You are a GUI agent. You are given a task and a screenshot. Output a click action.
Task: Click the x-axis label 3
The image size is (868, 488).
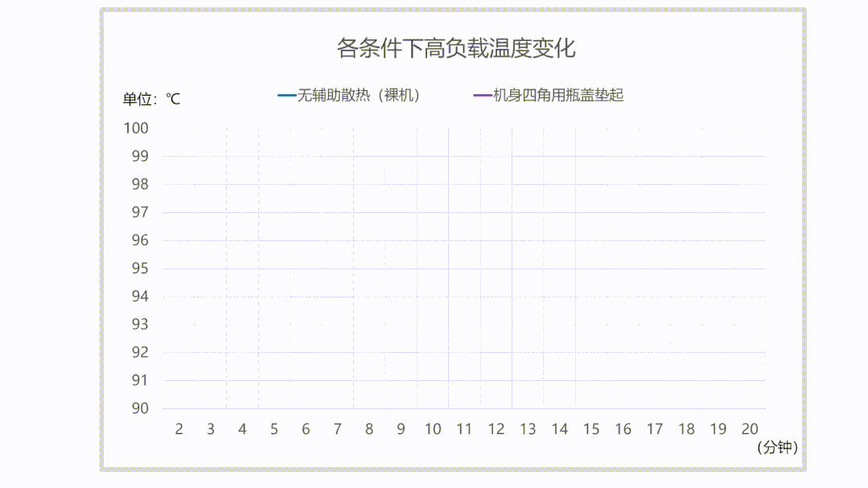tap(210, 429)
